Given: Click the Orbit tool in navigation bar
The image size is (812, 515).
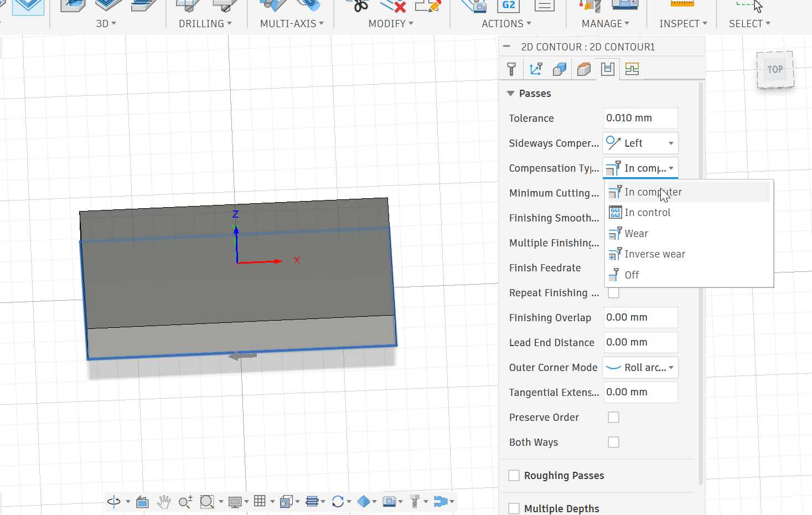Looking at the screenshot, I should 114,502.
